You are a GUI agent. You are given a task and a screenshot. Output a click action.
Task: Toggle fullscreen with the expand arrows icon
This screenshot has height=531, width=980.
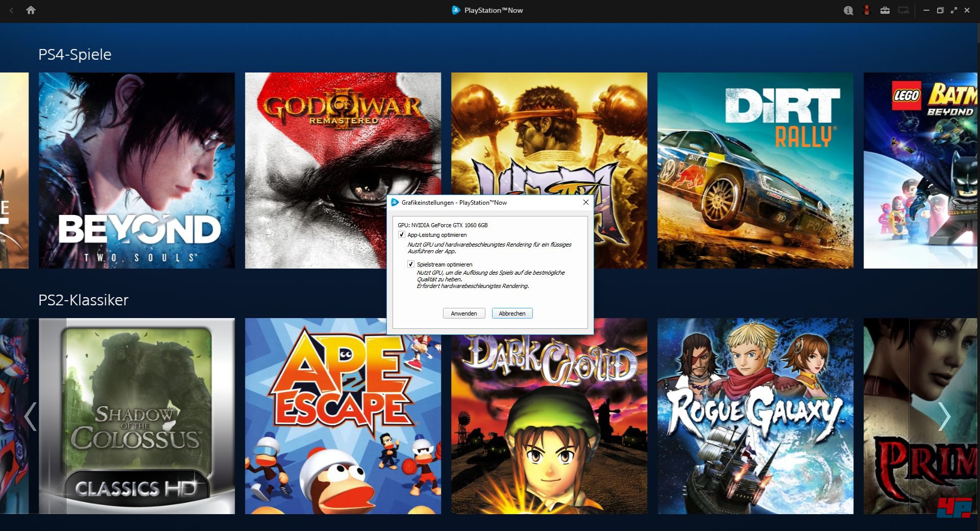tap(953, 10)
